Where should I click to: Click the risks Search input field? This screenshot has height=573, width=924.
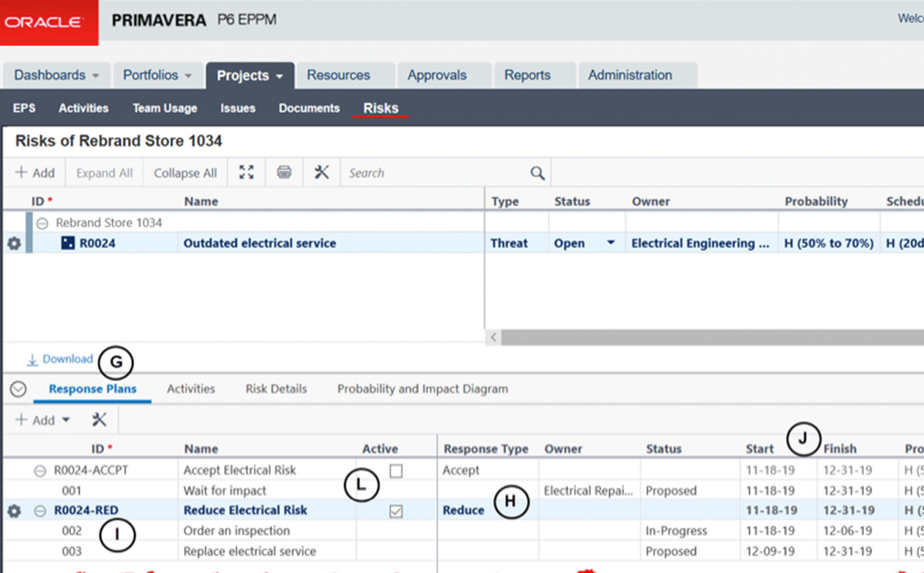436,173
